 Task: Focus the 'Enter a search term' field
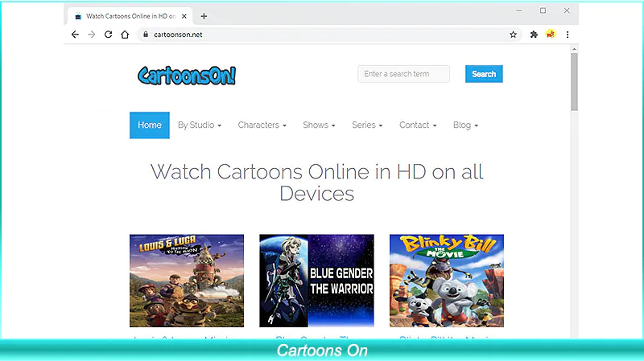pyautogui.click(x=404, y=74)
